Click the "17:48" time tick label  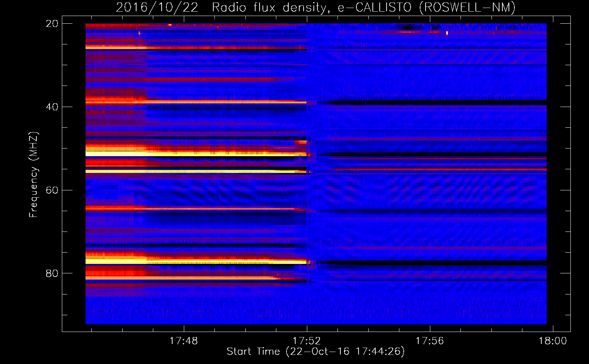[x=184, y=341]
